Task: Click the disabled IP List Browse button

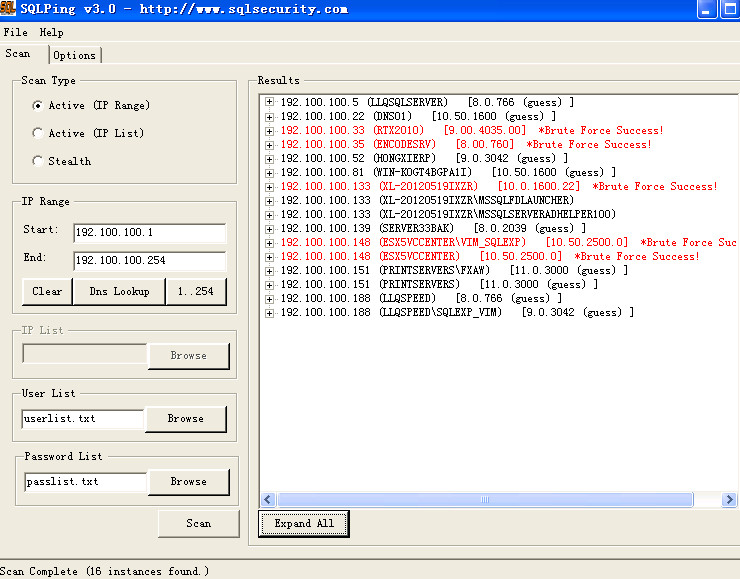Action: (189, 356)
